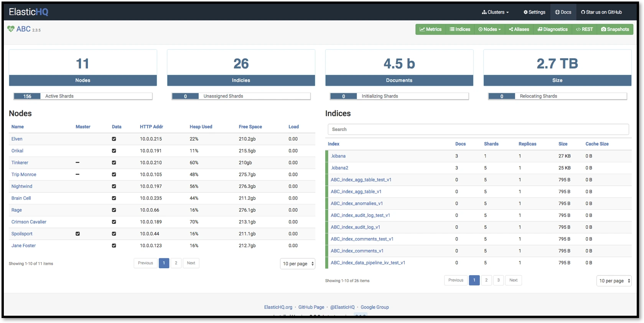Go to page 3 of indices
Image resolution: width=644 pixels, height=323 pixels.
click(x=498, y=280)
